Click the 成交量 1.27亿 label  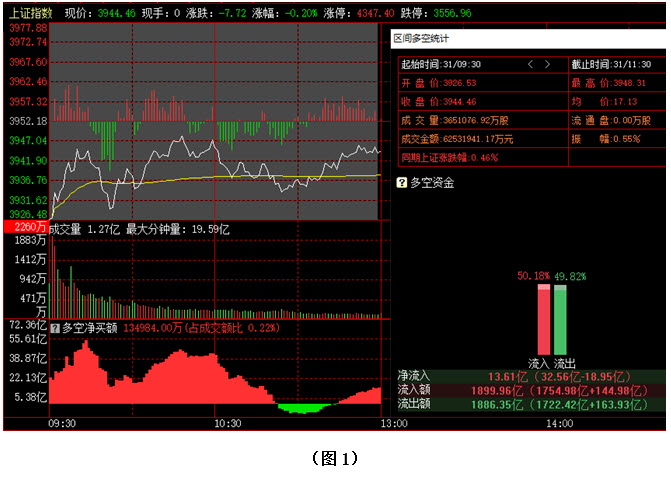click(84, 230)
